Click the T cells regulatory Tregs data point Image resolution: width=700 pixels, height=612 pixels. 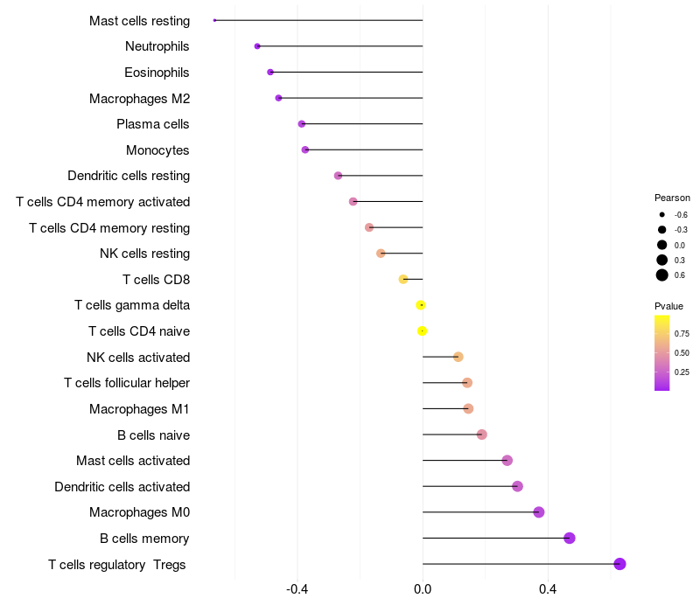pyautogui.click(x=619, y=564)
